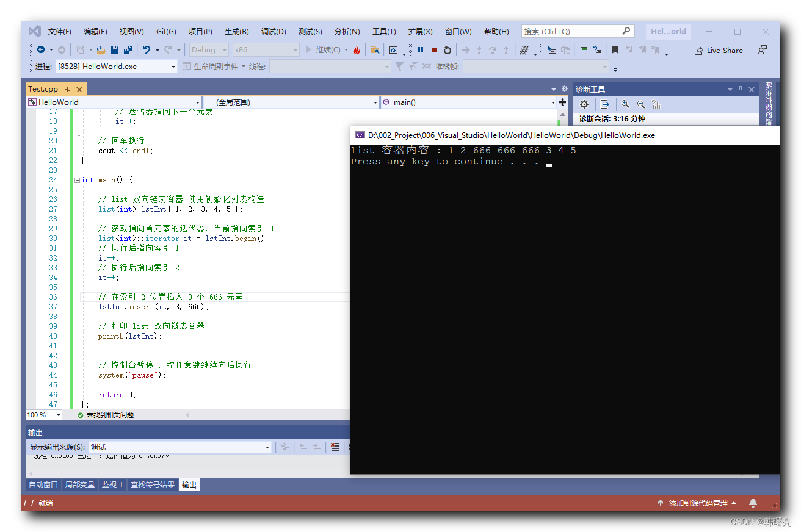Open the Diagnostic Tools window options arrow
The height and width of the screenshot is (532, 801).
click(x=730, y=89)
